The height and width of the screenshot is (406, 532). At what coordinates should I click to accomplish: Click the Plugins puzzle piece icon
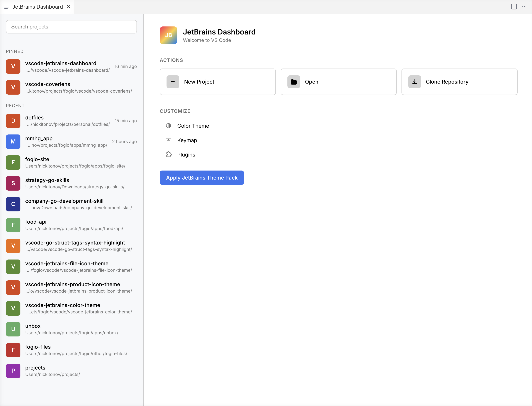point(169,155)
